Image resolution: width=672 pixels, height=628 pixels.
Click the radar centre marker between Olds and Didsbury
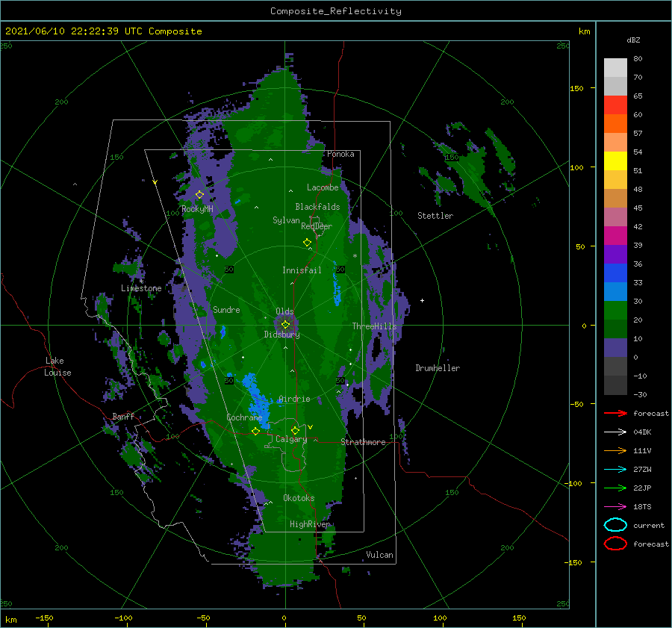tap(285, 325)
